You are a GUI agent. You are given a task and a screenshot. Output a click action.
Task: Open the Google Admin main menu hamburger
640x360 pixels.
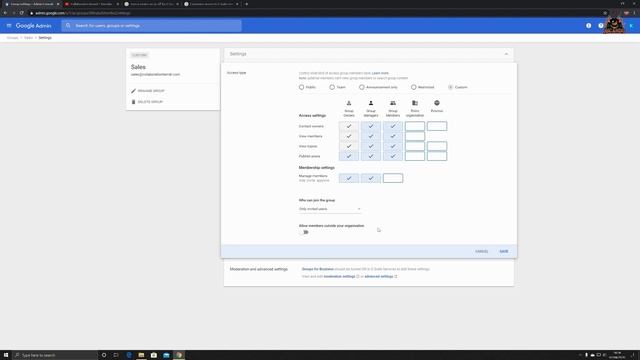(9, 26)
